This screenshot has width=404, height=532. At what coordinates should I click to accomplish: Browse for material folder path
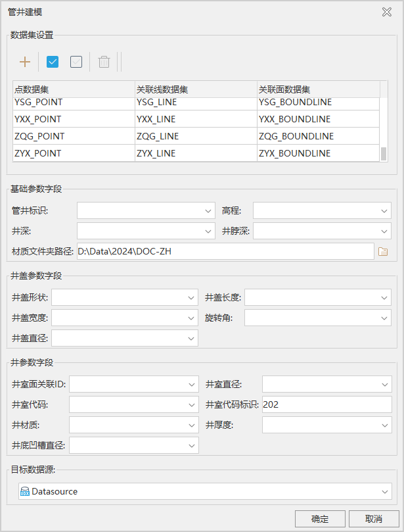(383, 251)
